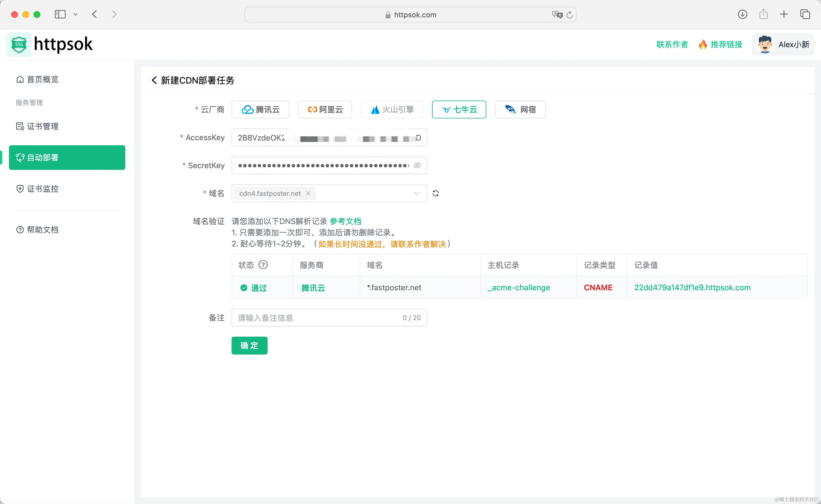Open the 参考文档 link
Image resolution: width=821 pixels, height=504 pixels.
point(345,221)
